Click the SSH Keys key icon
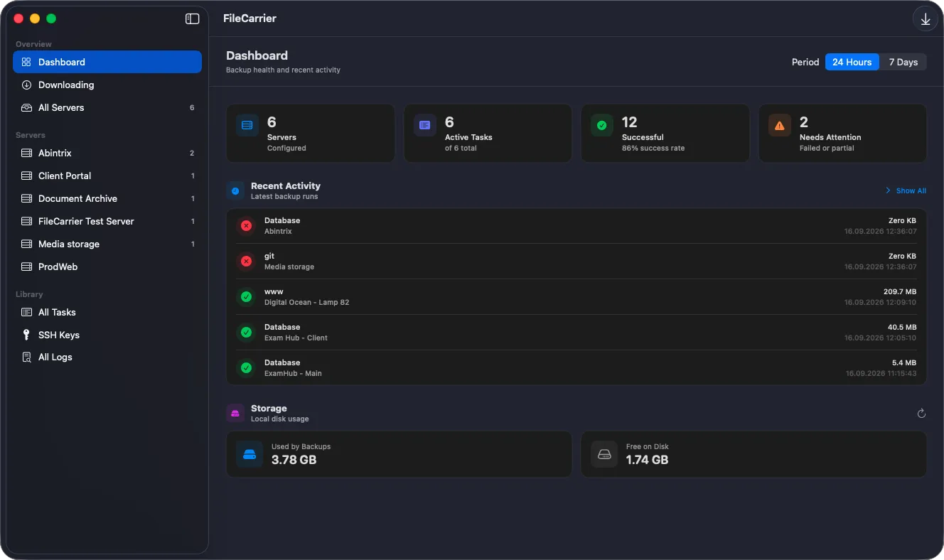944x560 pixels. pos(26,335)
